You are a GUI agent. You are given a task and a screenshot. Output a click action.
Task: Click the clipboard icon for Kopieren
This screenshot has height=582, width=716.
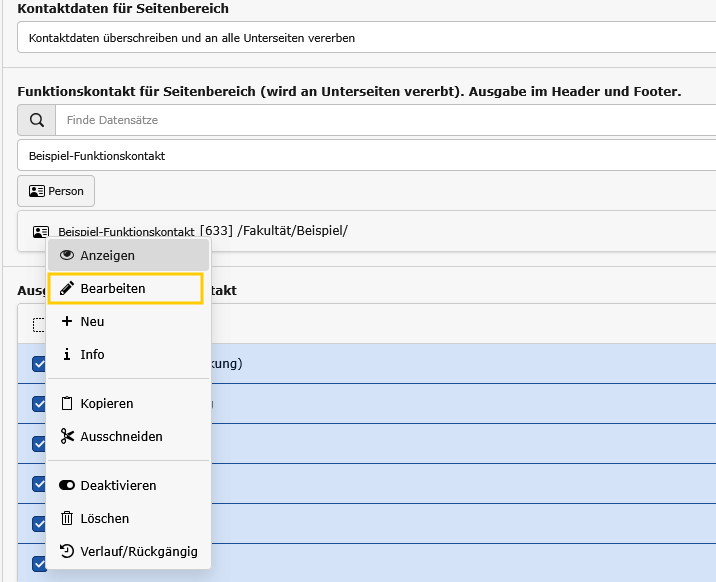coord(67,404)
